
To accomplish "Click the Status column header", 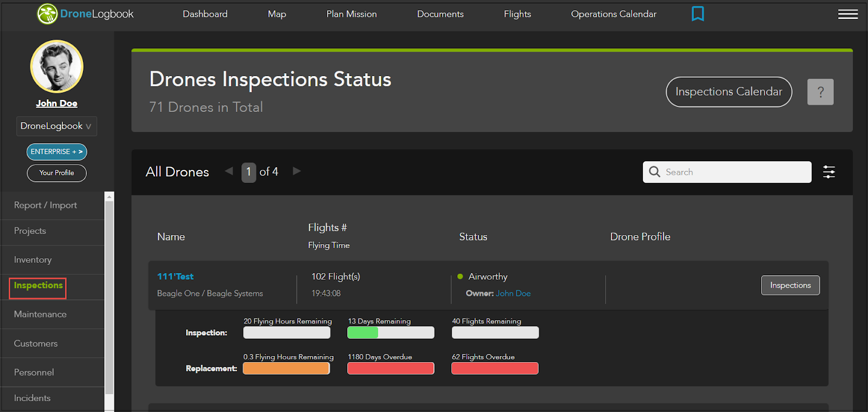I will coord(473,237).
